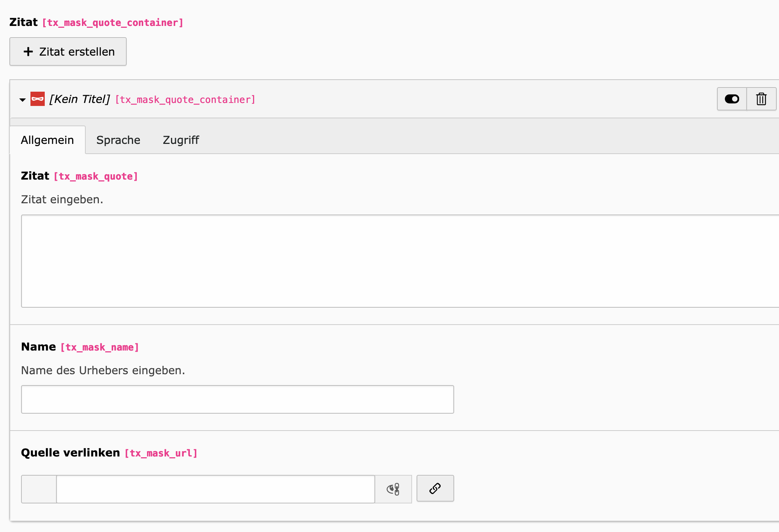The width and height of the screenshot is (779, 532).
Task: Open the Zugriff tab
Action: pyautogui.click(x=181, y=140)
